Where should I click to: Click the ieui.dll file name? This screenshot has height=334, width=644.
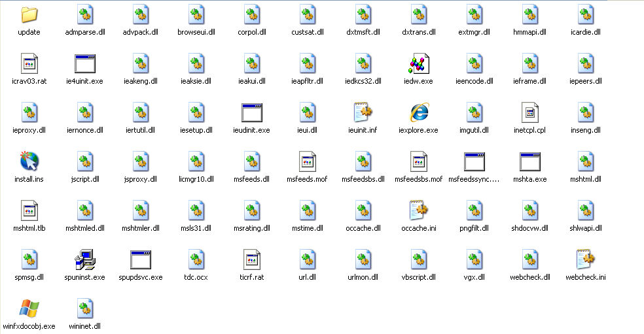[307, 130]
